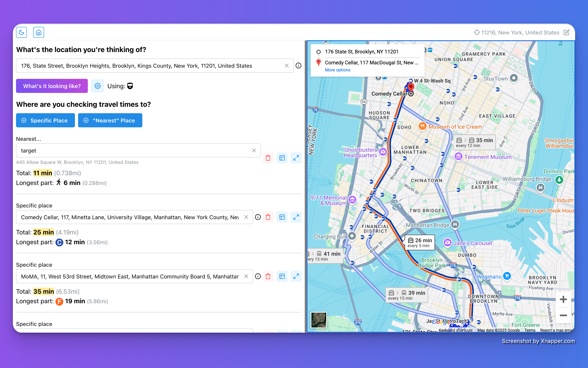Click the StuyTown marker
This screenshot has width=588, height=368.
coord(514,78)
